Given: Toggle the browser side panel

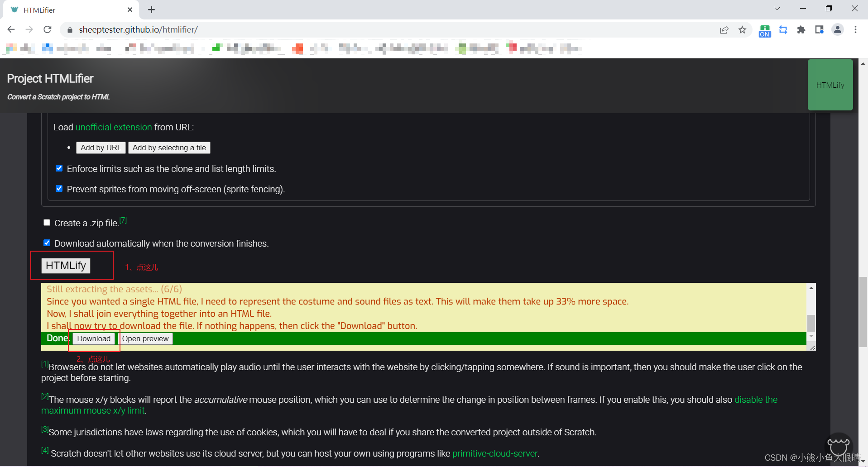Looking at the screenshot, I should [819, 30].
